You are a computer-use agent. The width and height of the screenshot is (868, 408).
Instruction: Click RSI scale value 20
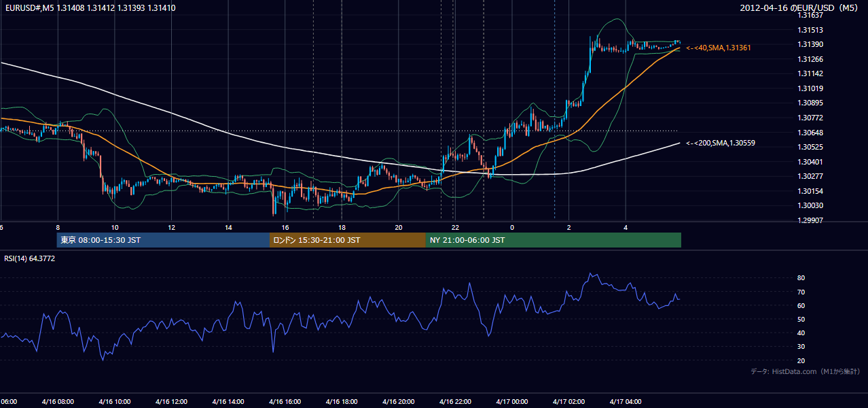click(801, 360)
